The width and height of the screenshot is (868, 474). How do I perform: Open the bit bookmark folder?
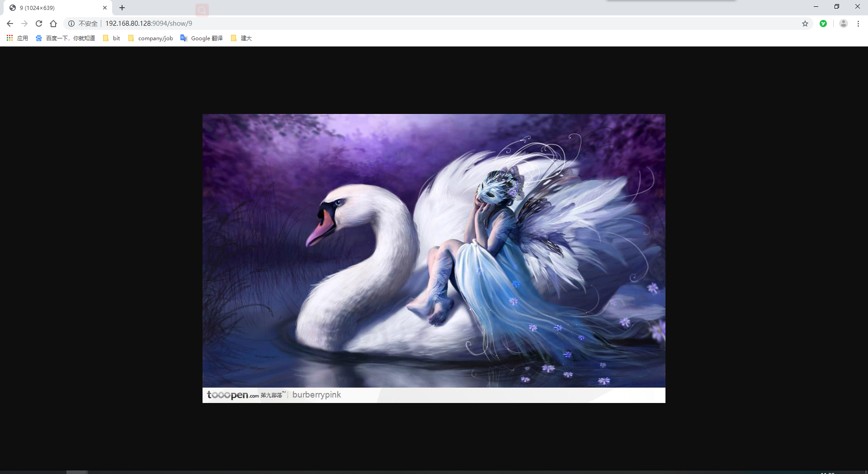tap(112, 38)
